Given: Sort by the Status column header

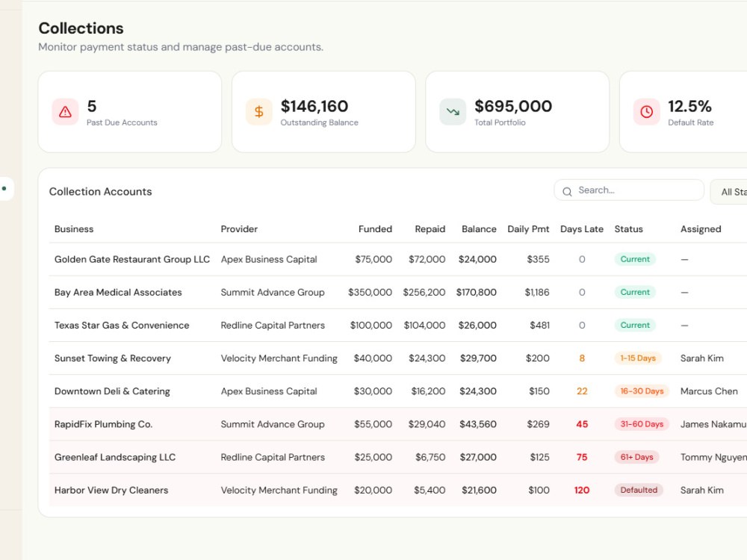Looking at the screenshot, I should tap(628, 229).
